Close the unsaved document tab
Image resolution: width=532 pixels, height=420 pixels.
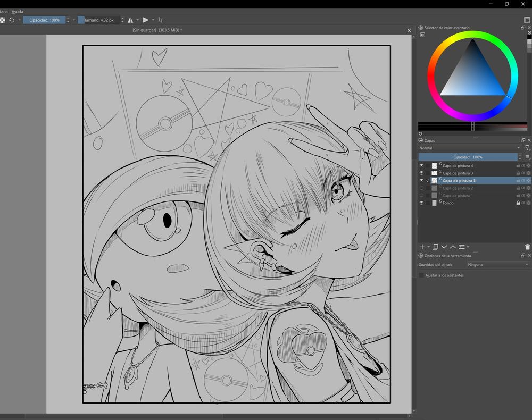(x=409, y=30)
